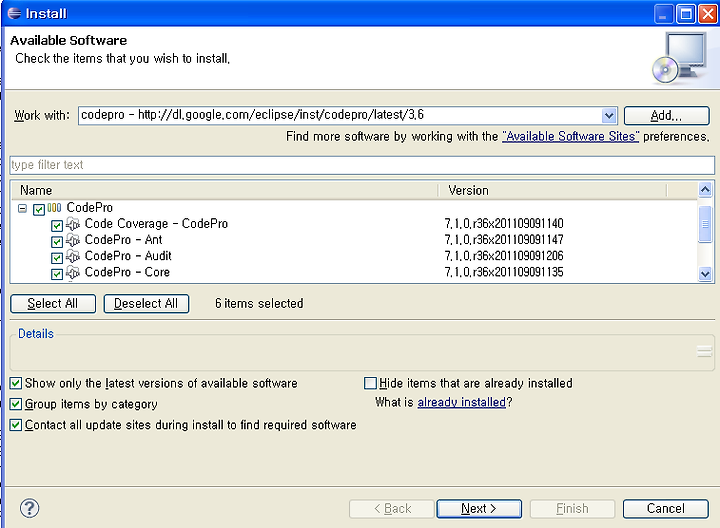Close the Install dialog window
This screenshot has width=720, height=528.
pos(708,14)
